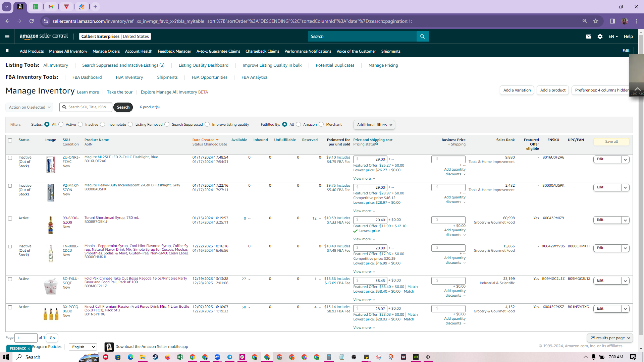The image size is (644, 362).
Task: Open the browser side panel icon
Action: (612, 21)
